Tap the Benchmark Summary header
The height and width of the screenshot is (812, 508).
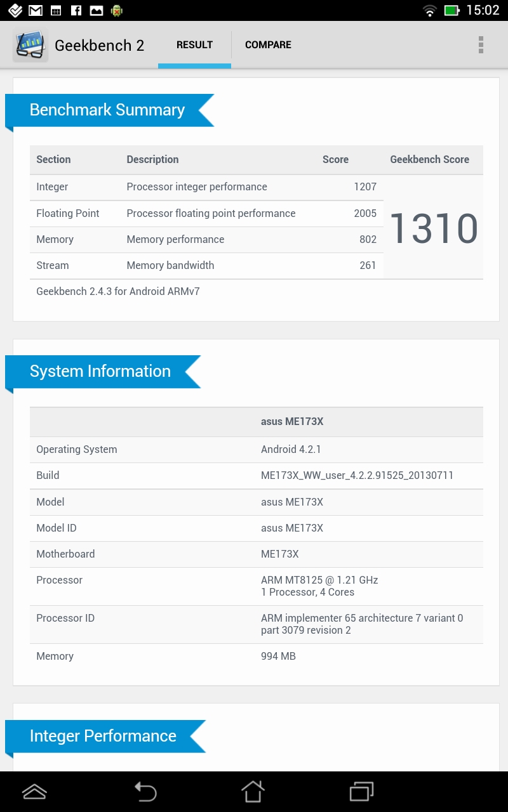pos(107,110)
